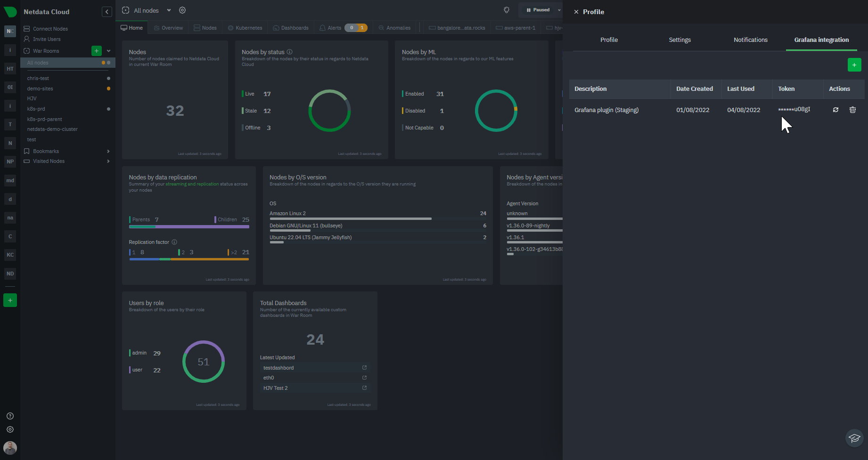Collapse the War Rooms section chevron
The width and height of the screenshot is (868, 460).
pos(108,51)
